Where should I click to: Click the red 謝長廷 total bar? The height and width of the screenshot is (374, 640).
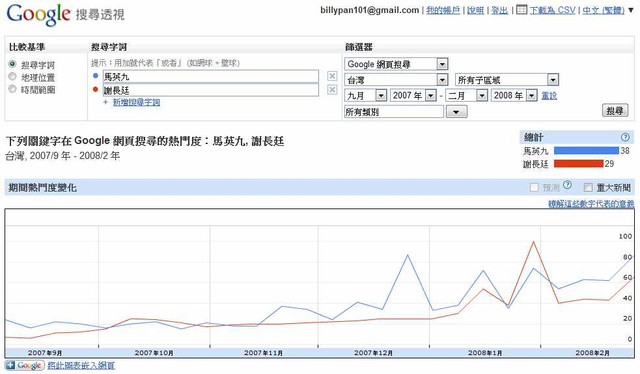[x=578, y=164]
